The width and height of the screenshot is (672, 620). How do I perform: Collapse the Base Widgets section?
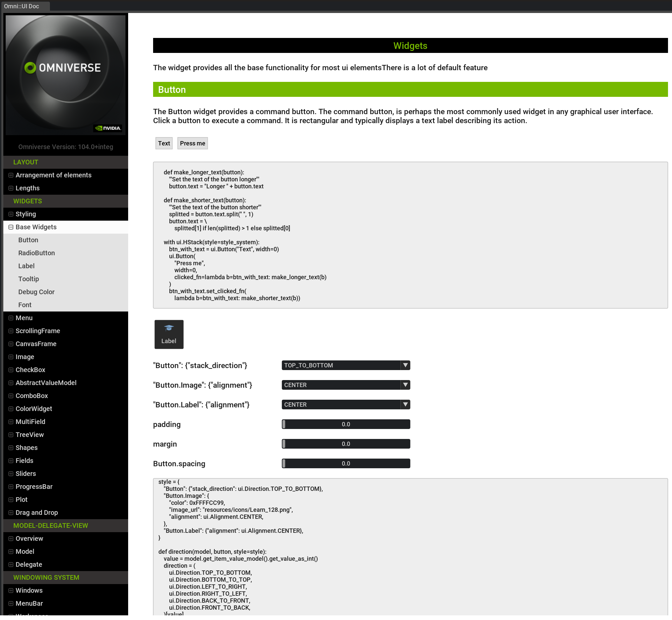[x=10, y=227]
